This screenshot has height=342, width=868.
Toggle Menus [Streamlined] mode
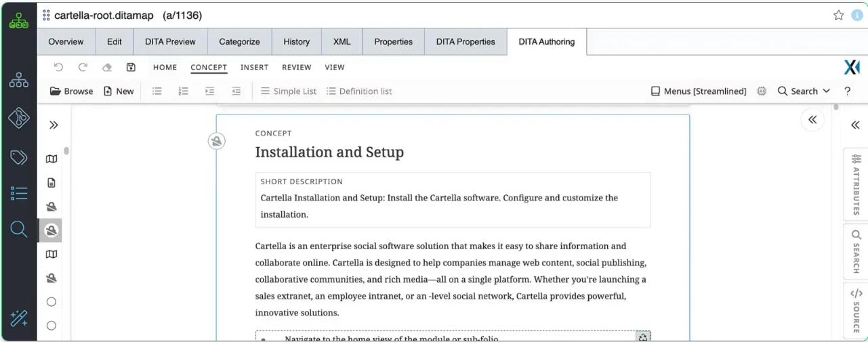click(699, 91)
